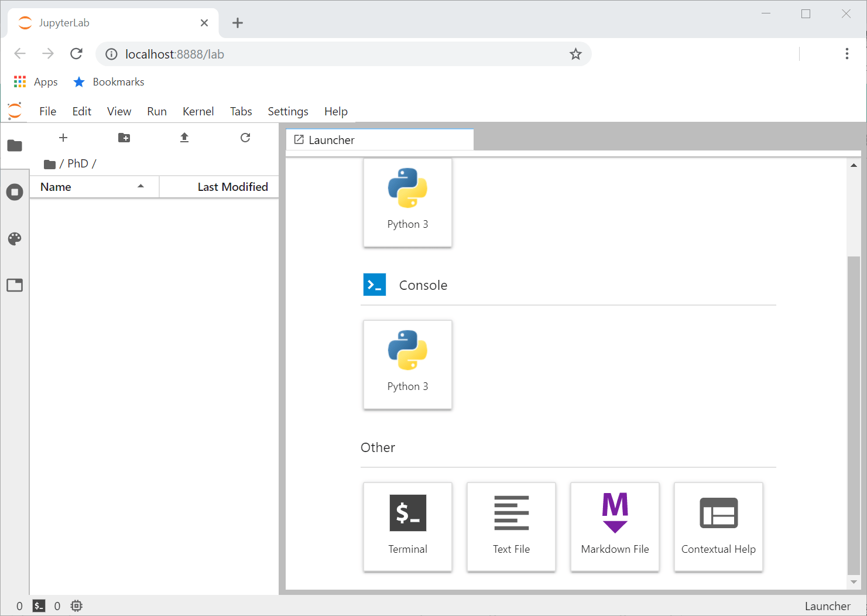Sort files by Last Modified column
The width and height of the screenshot is (867, 616).
[x=220, y=187]
